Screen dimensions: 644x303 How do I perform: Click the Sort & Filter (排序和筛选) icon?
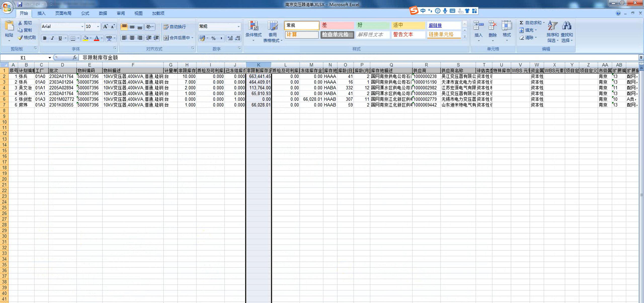552,26
